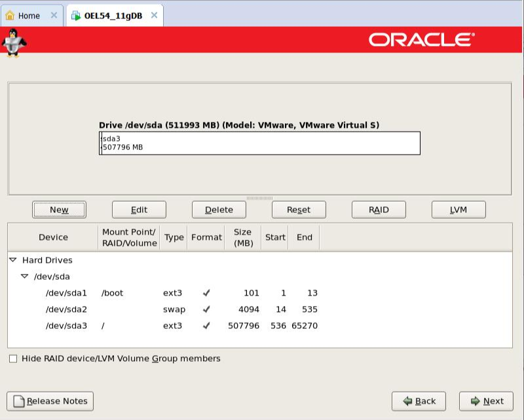Toggle the format checkmark for /dev/sda3
The image size is (524, 420).
click(x=206, y=326)
